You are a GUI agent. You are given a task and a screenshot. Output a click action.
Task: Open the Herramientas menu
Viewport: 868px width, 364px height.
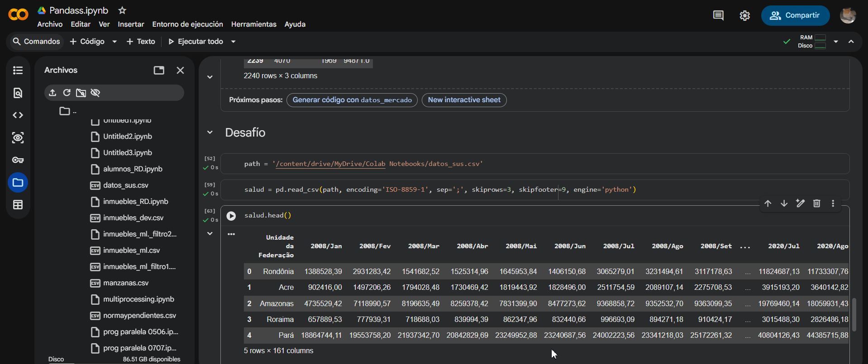pos(253,24)
